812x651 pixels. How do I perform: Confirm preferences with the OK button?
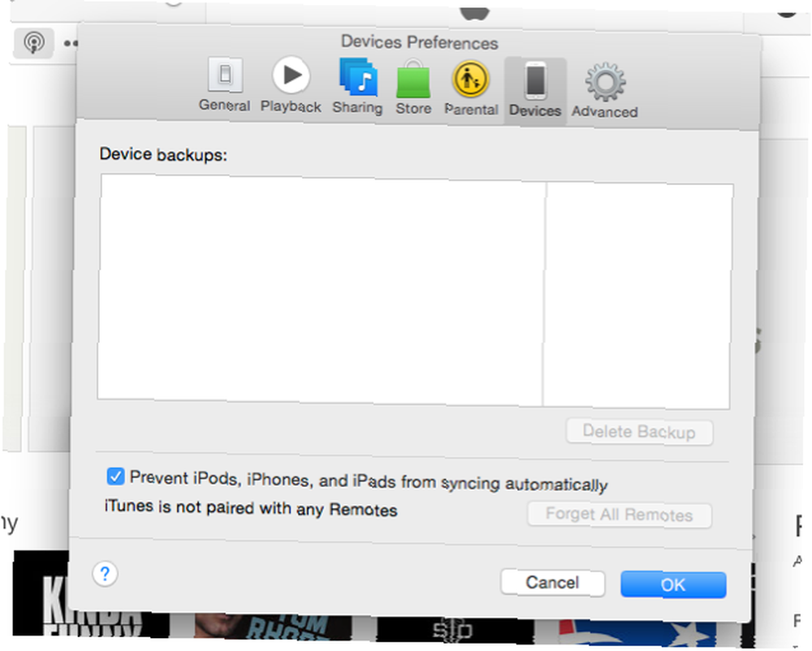(x=673, y=584)
